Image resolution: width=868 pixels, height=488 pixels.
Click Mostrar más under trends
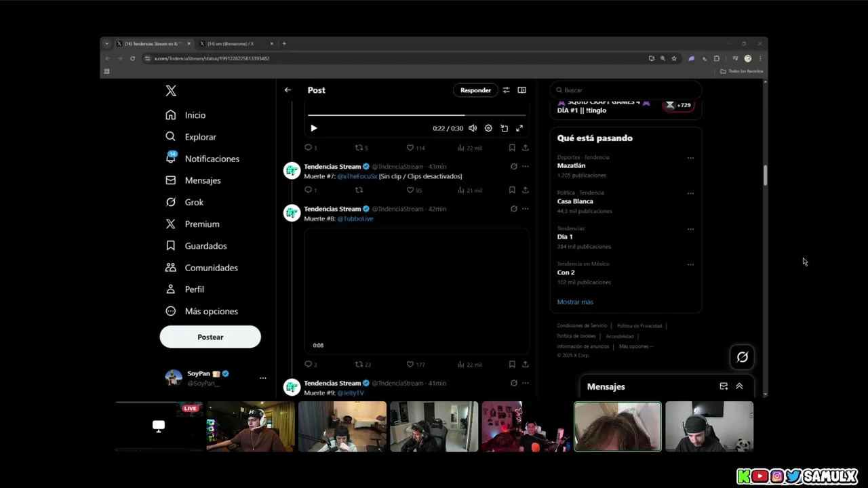[575, 302]
